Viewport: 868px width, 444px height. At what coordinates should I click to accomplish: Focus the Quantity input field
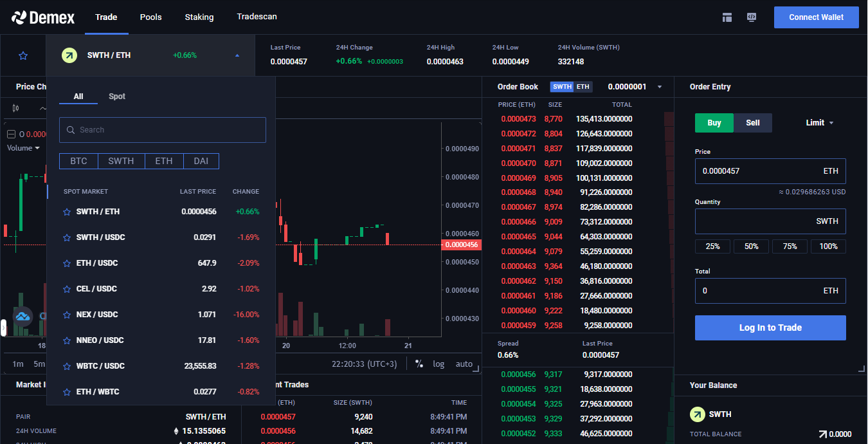click(x=770, y=221)
